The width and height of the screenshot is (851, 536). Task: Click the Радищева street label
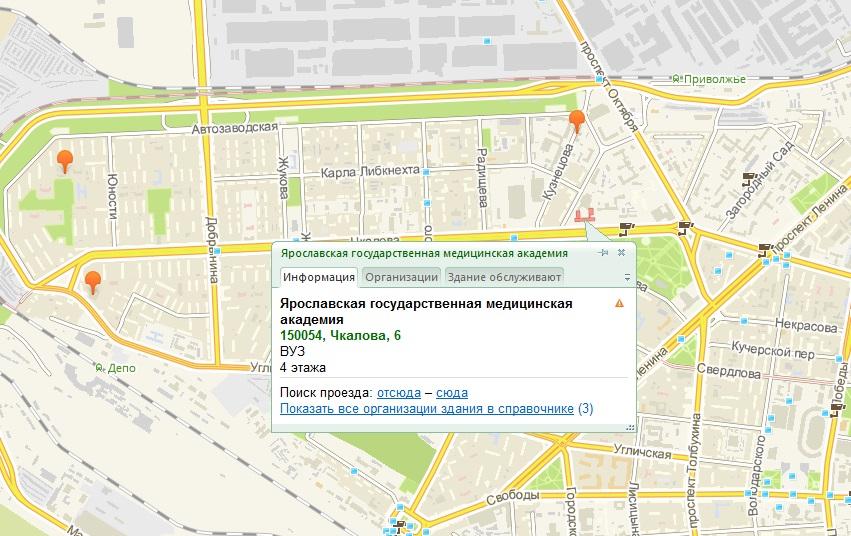[x=482, y=178]
